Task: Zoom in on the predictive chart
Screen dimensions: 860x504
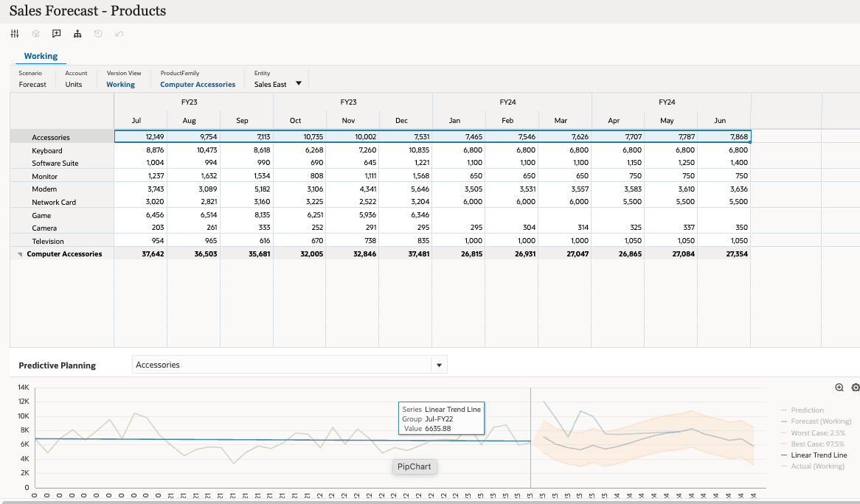Action: coord(839,388)
